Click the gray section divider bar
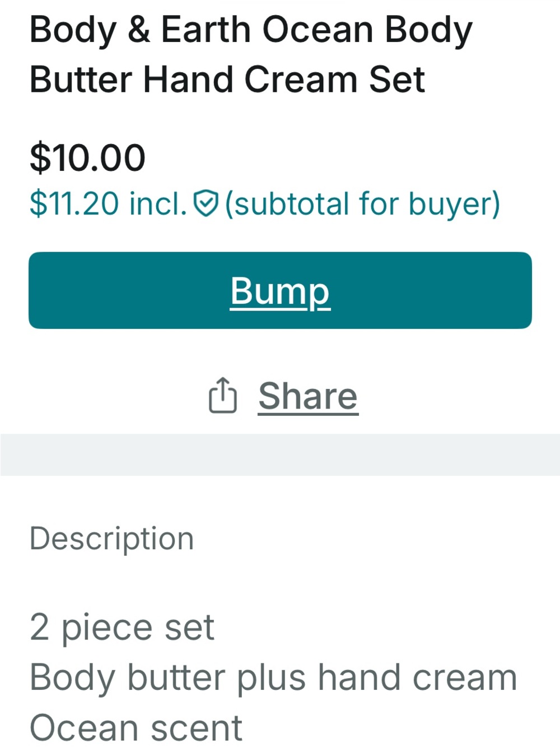The image size is (560, 747). click(x=280, y=454)
